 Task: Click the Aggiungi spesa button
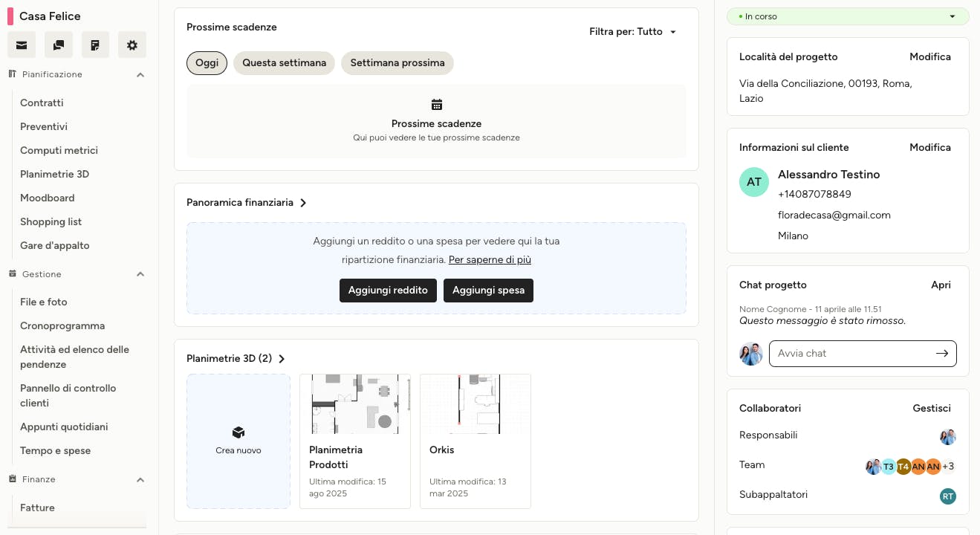click(488, 291)
